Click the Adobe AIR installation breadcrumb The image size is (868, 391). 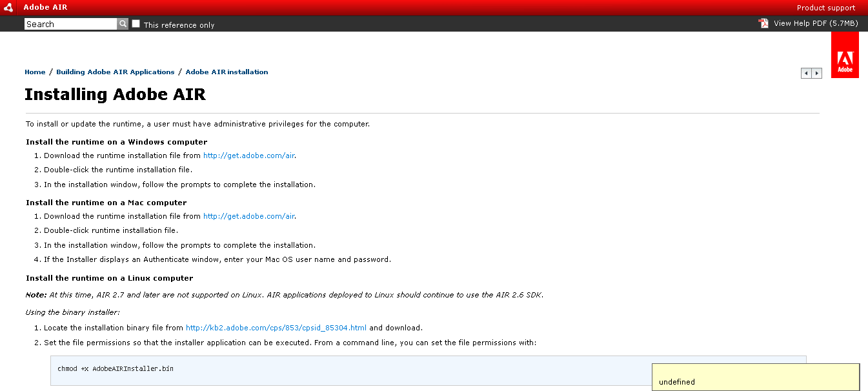tap(227, 72)
